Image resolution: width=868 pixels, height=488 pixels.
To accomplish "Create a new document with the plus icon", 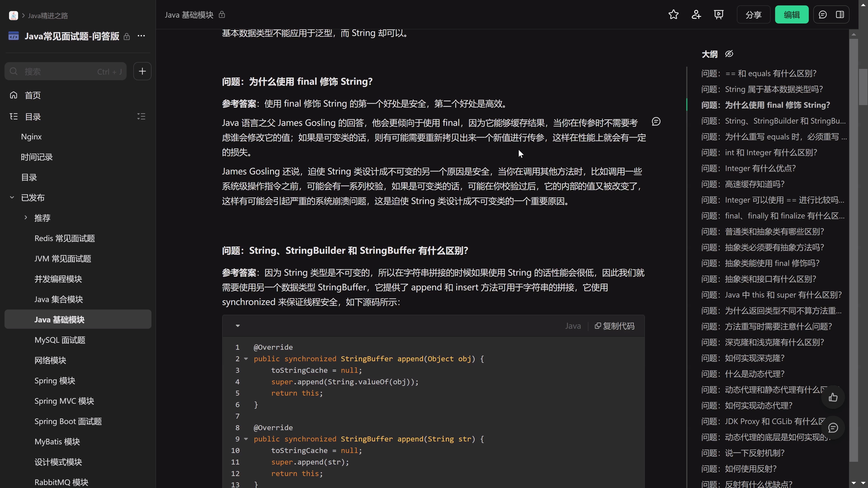I will click(x=142, y=71).
